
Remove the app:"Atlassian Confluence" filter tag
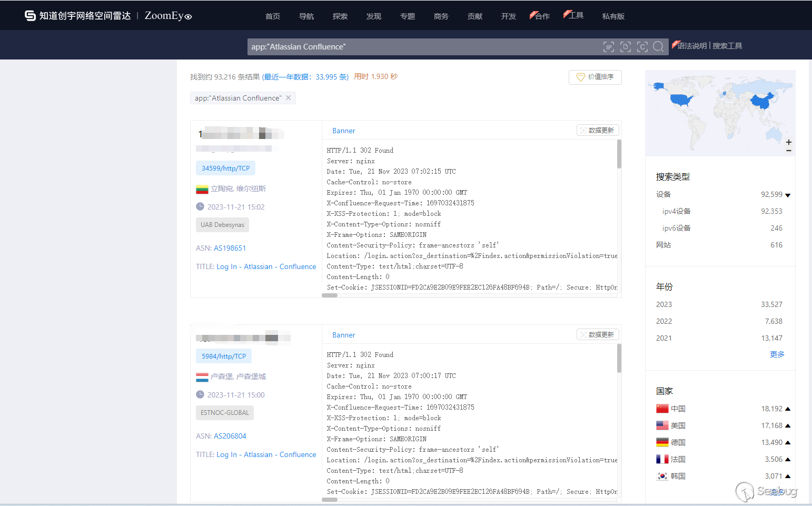(x=289, y=98)
